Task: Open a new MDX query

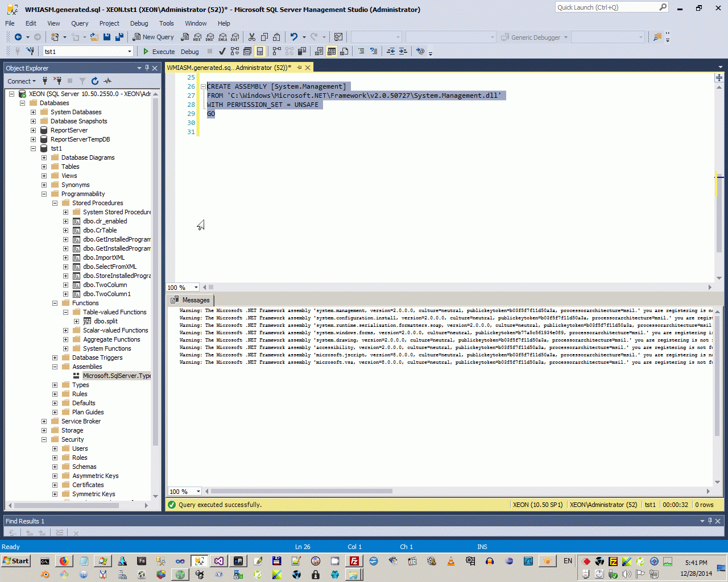Action: 197,37
